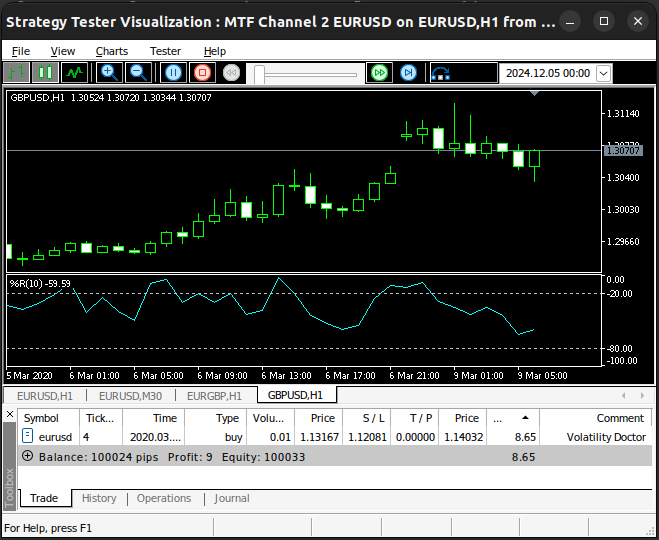
Task: Open the Tester menu
Action: tap(165, 51)
